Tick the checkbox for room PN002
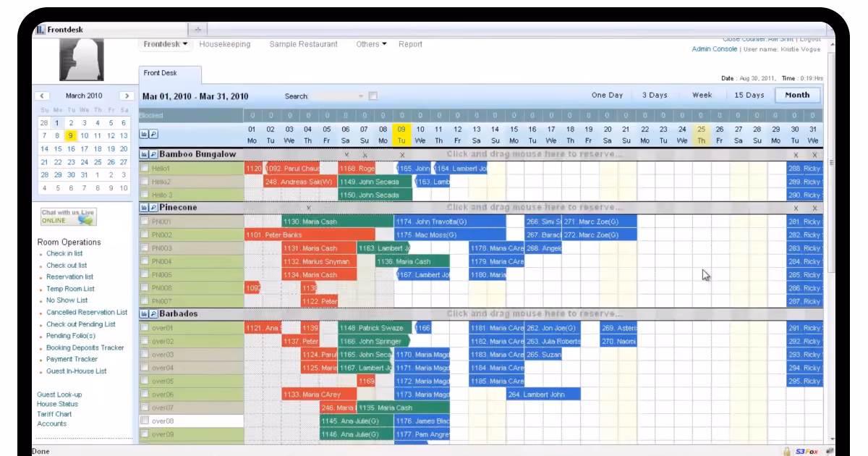The height and width of the screenshot is (456, 868). pos(145,235)
